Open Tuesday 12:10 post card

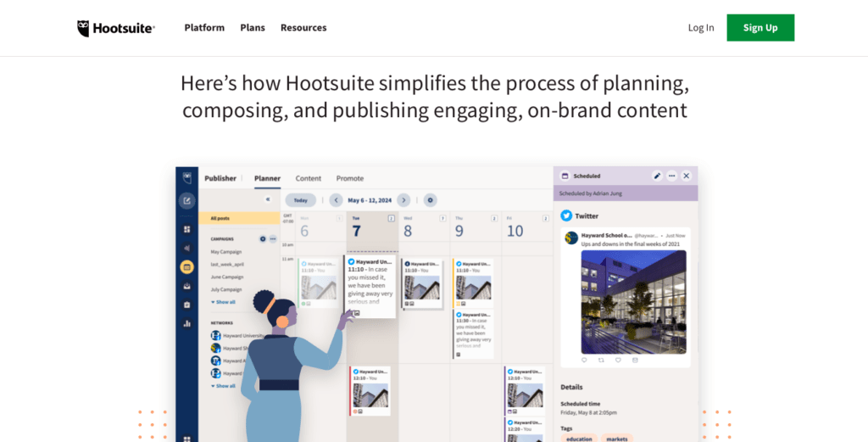pyautogui.click(x=370, y=391)
